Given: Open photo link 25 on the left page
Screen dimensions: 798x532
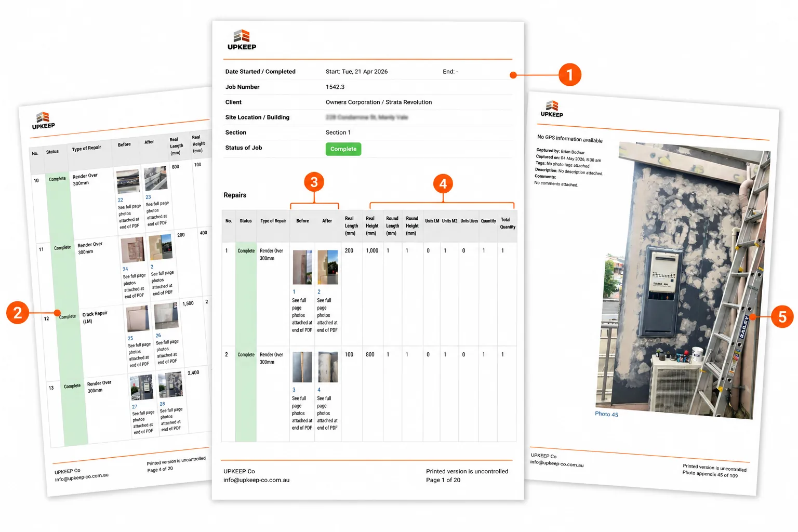Looking at the screenshot, I should coord(130,338).
